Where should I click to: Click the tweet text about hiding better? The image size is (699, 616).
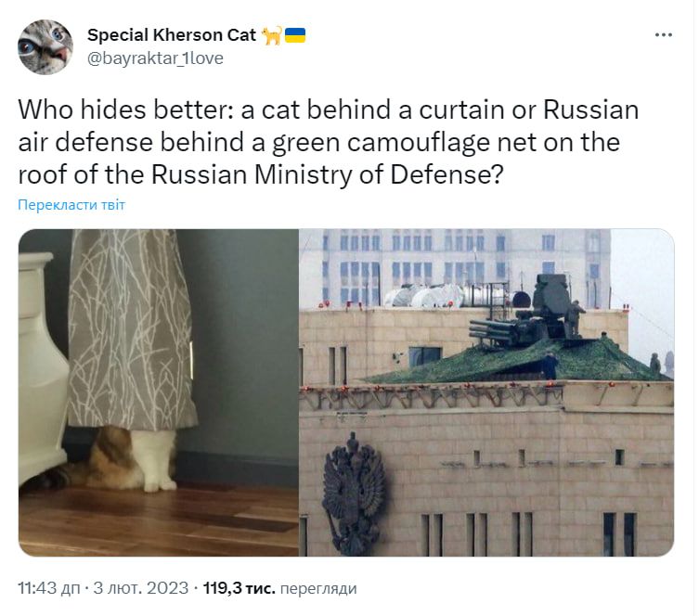(x=329, y=142)
